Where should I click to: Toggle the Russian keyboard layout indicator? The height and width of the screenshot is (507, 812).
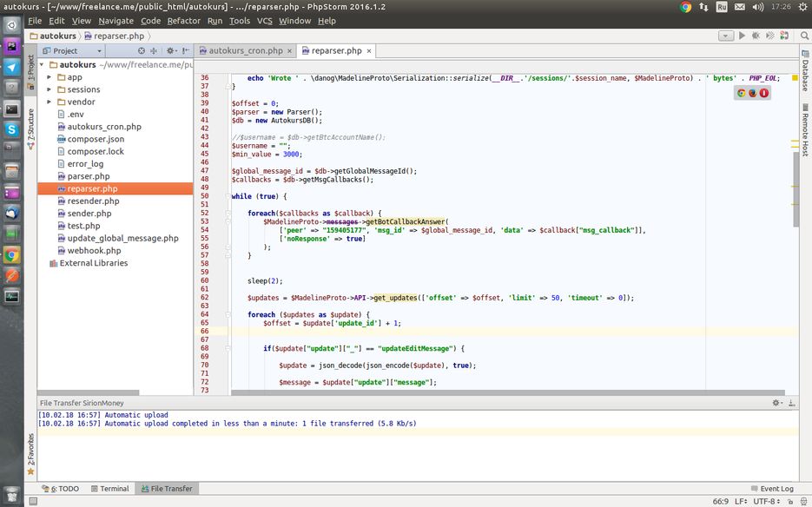(x=722, y=7)
